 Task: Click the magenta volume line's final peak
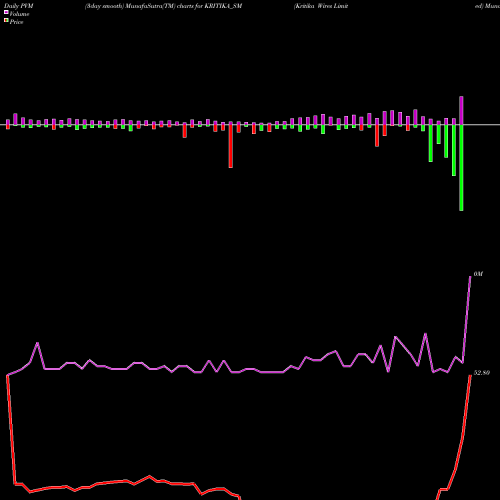tap(470, 276)
